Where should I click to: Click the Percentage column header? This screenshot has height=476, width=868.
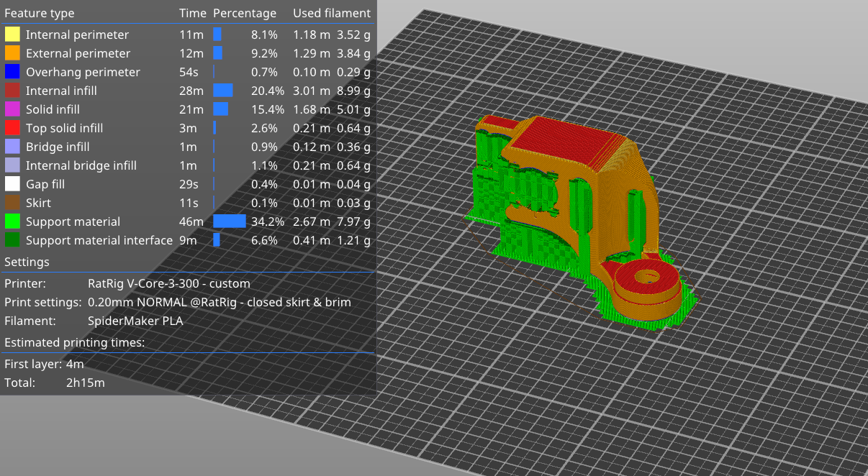point(245,13)
